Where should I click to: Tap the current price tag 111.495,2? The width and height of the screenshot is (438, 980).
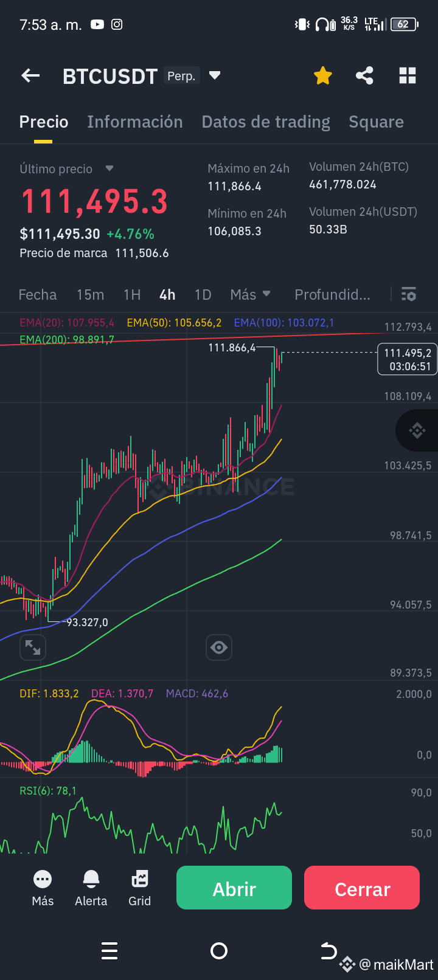[x=408, y=359]
